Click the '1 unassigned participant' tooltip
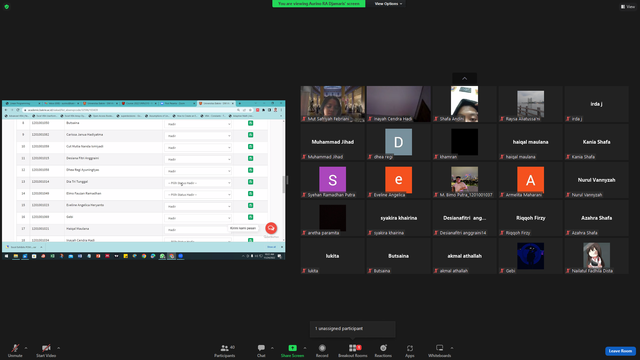 coord(353,329)
